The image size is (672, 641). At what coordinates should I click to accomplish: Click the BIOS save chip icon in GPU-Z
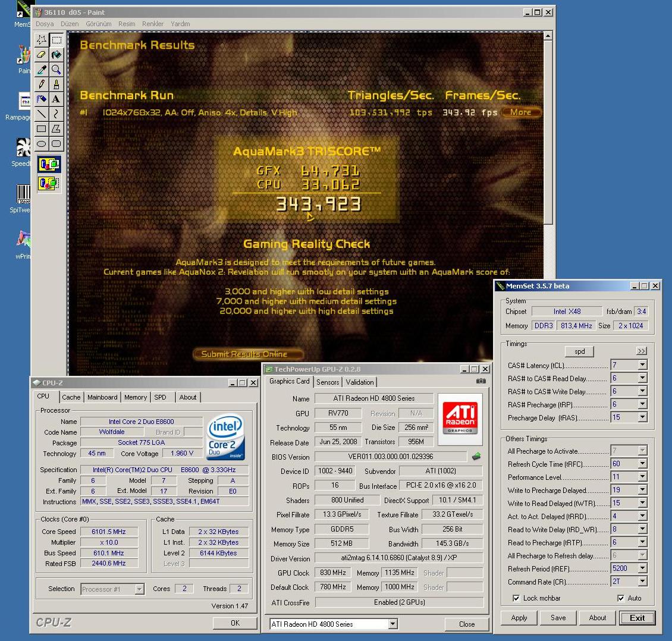point(476,456)
